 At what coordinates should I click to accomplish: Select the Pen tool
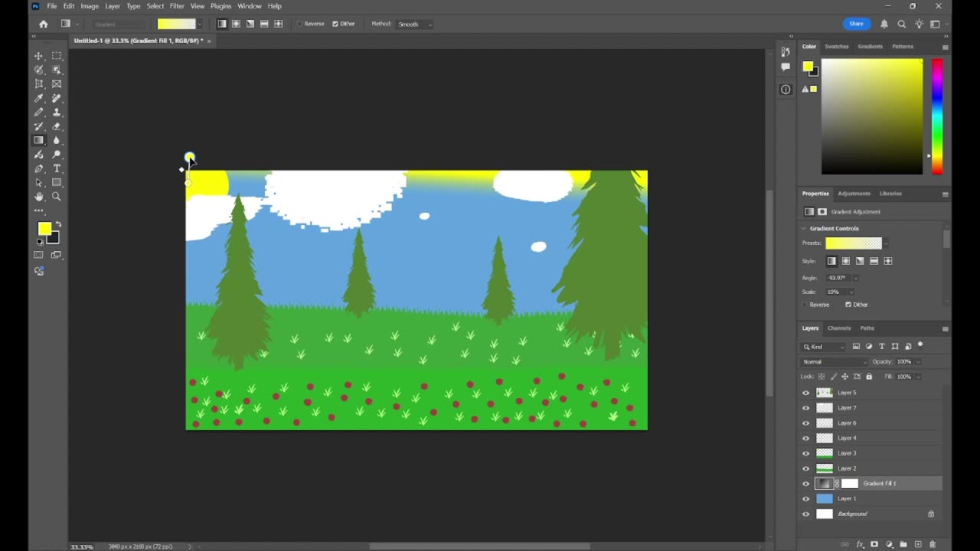click(39, 168)
